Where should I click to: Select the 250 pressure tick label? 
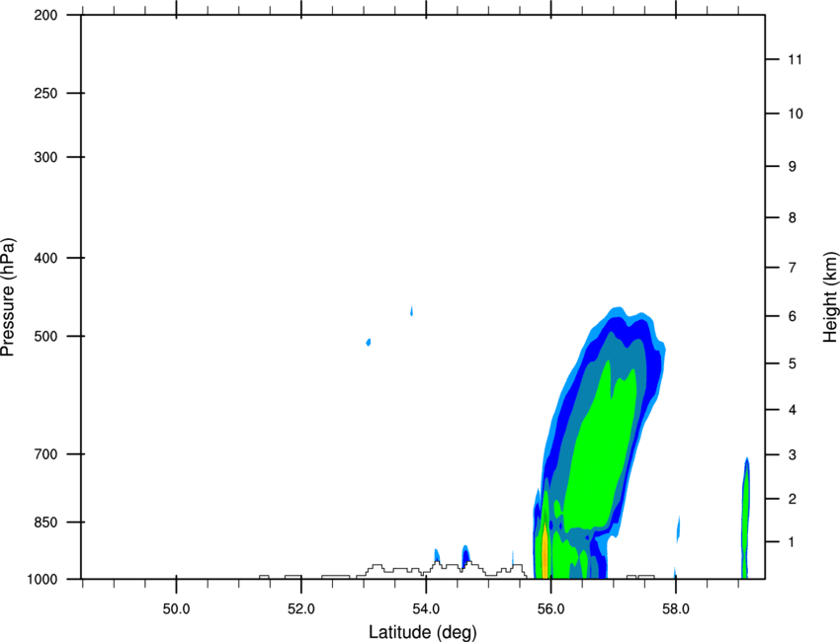pyautogui.click(x=45, y=94)
